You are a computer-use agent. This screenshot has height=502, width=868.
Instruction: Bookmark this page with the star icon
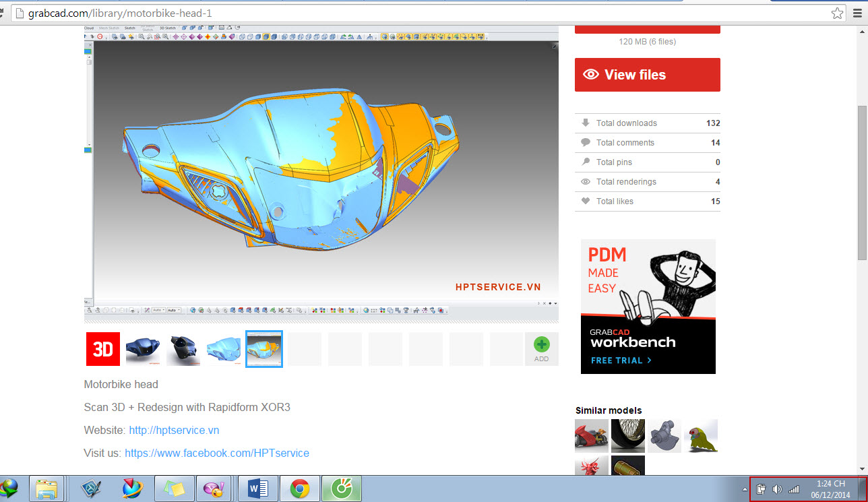point(837,13)
